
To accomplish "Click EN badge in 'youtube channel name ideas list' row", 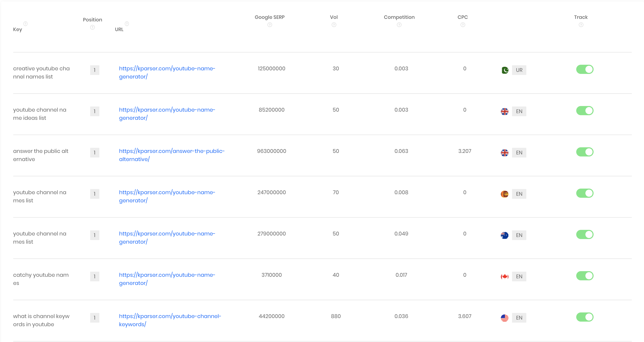I will pos(519,111).
